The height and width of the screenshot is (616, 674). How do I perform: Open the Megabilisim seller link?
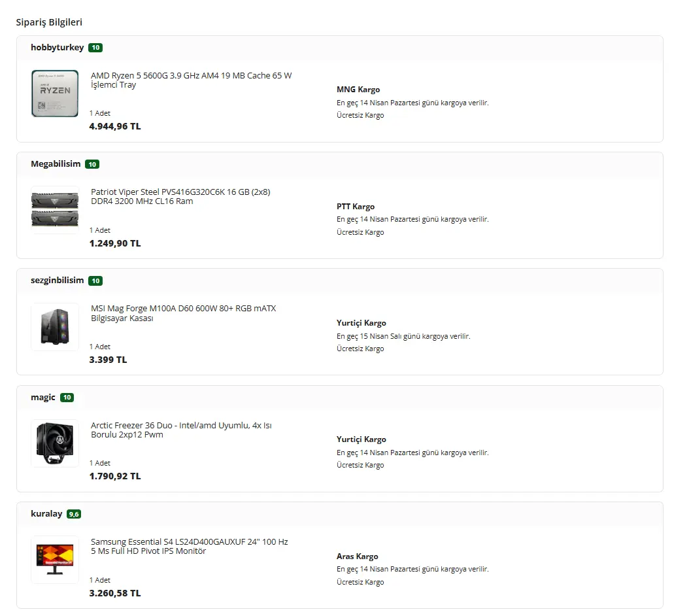pyautogui.click(x=56, y=163)
